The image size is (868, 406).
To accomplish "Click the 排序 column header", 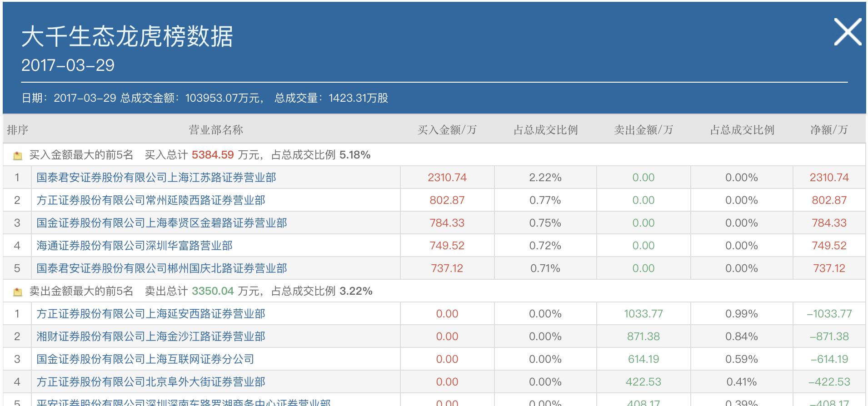I will click(18, 130).
